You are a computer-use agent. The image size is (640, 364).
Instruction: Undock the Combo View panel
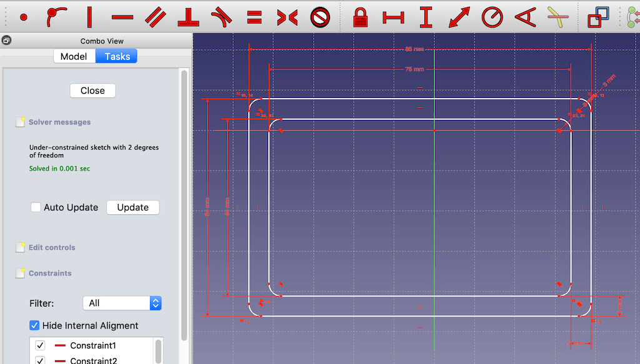click(x=6, y=41)
